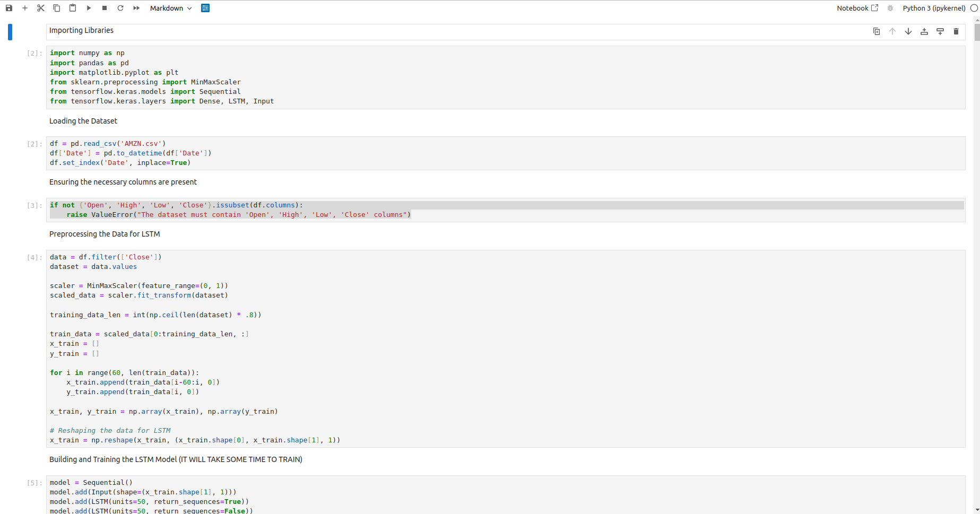Open the Notebook in new window link
The height and width of the screenshot is (514, 980).
point(857,8)
